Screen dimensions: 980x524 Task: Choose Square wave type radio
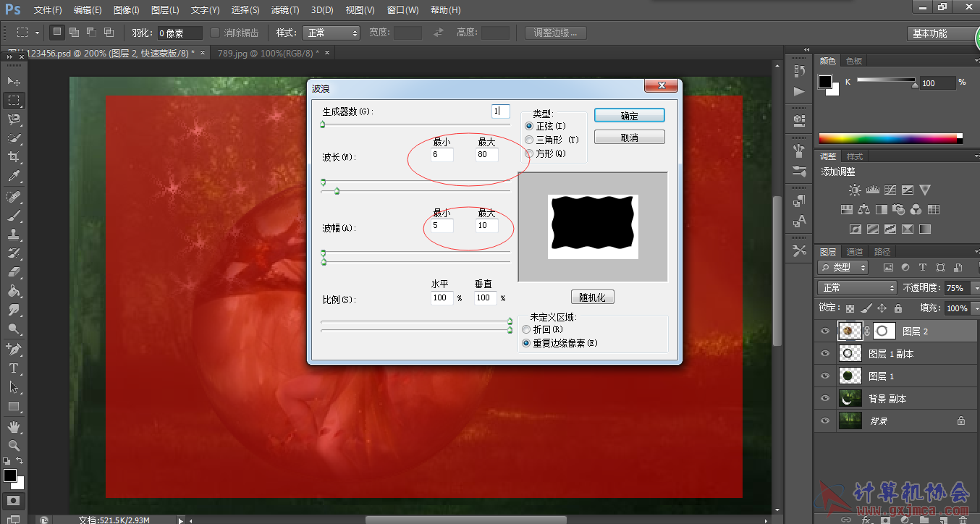[528, 153]
